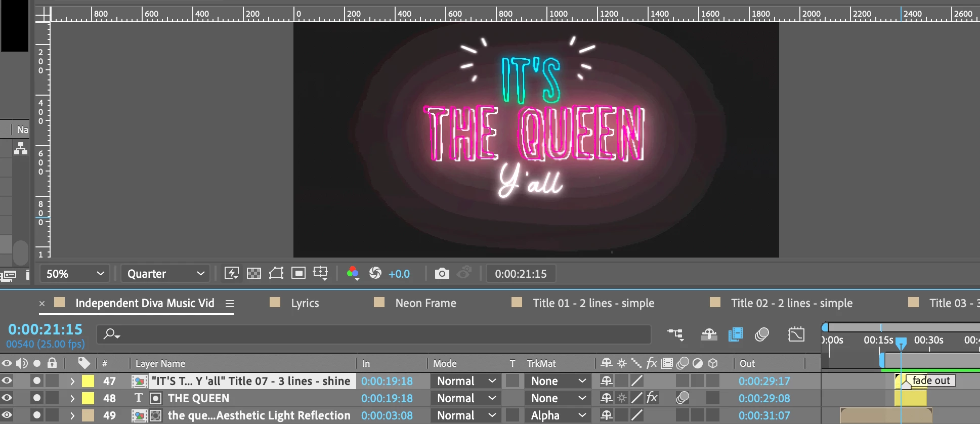Open TrkMat dropdown for THE QUEEN layer

pyautogui.click(x=559, y=398)
